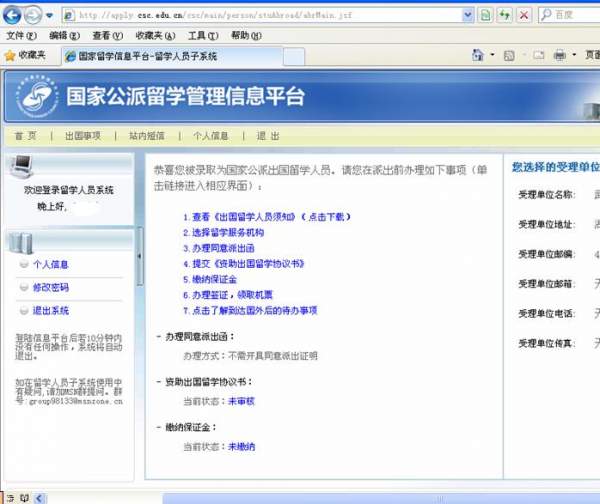Click the 受理单位传真 label text
The height and width of the screenshot is (504, 600).
coord(547,344)
